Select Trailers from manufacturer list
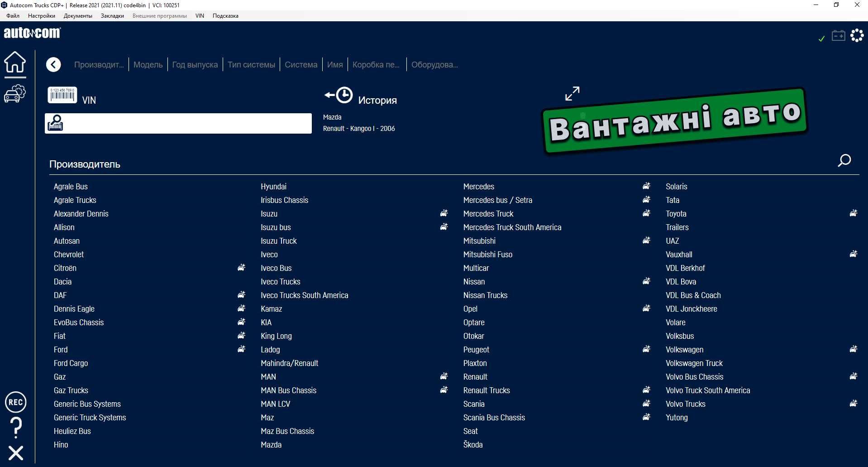Screen dimensions: 868x467 tap(677, 227)
